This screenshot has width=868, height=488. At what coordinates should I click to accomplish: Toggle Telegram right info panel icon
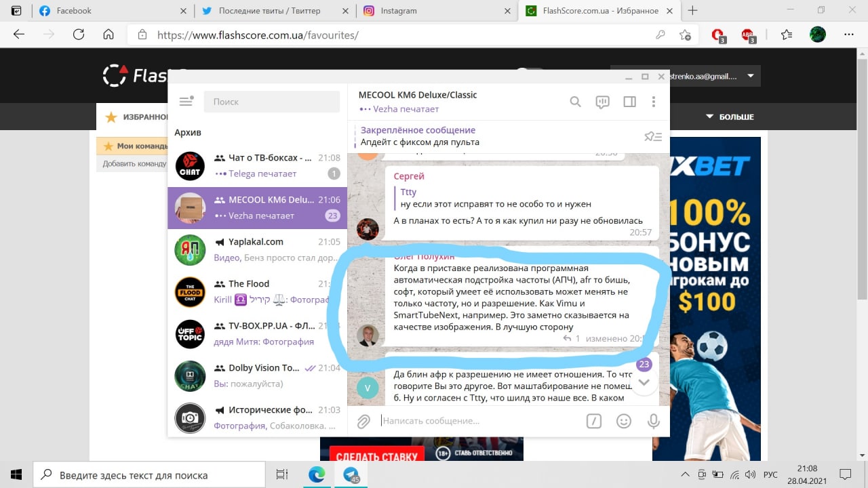pos(629,102)
